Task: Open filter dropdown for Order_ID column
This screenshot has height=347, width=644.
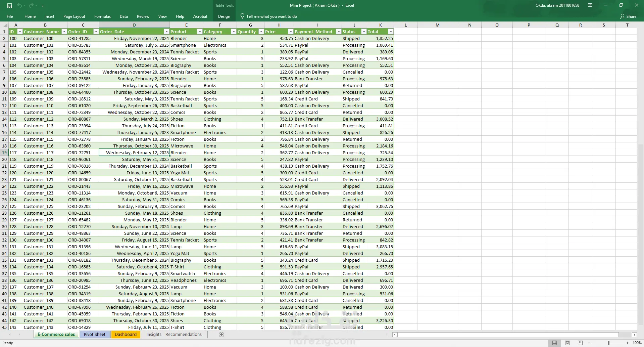Action: pos(96,32)
